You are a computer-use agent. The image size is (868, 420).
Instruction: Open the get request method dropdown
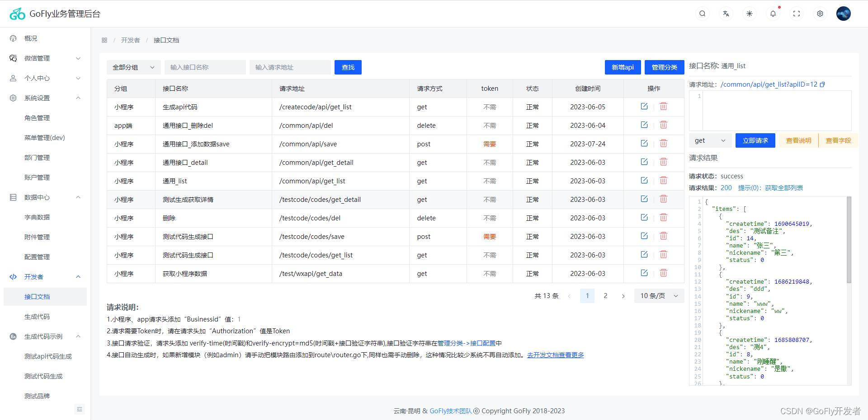point(710,140)
